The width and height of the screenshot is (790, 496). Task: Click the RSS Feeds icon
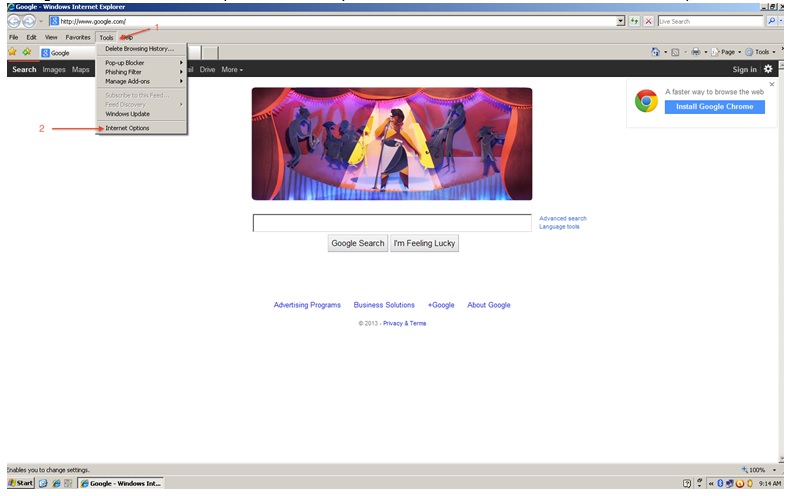(x=675, y=52)
